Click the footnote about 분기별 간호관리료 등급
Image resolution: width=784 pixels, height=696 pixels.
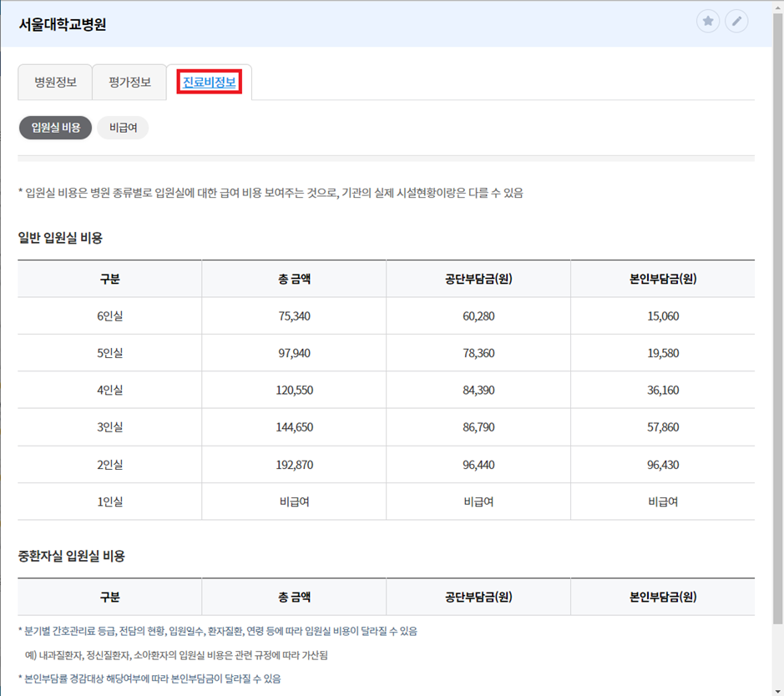pyautogui.click(x=218, y=631)
